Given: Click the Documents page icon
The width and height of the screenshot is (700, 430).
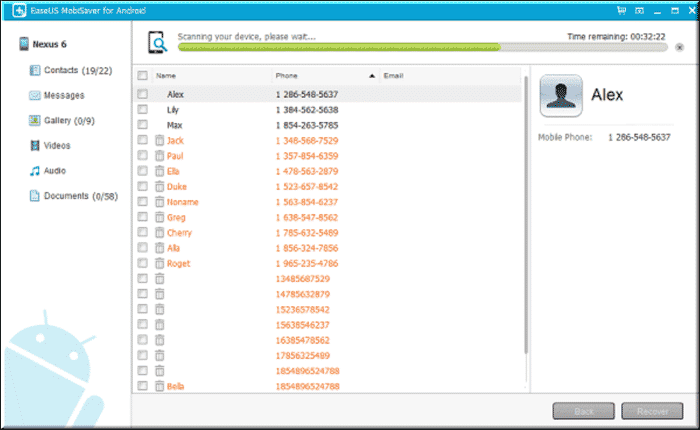Looking at the screenshot, I should (34, 196).
